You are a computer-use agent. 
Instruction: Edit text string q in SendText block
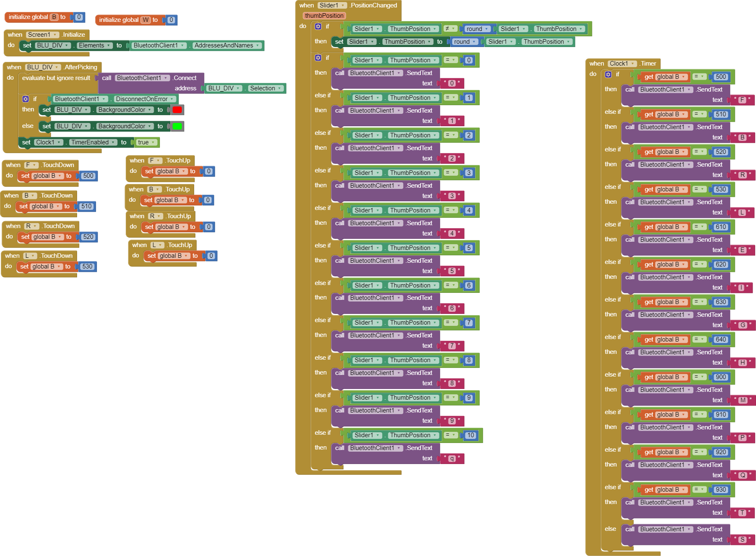(452, 458)
